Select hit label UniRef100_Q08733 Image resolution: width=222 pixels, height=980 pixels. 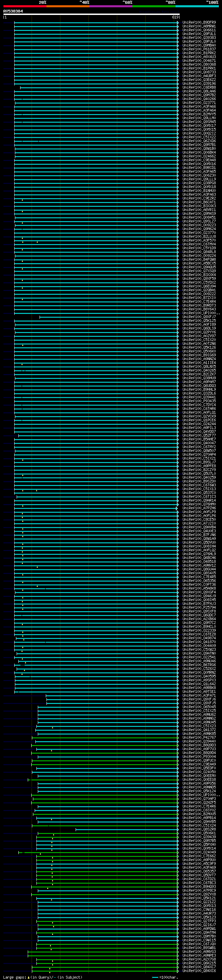[199, 72]
